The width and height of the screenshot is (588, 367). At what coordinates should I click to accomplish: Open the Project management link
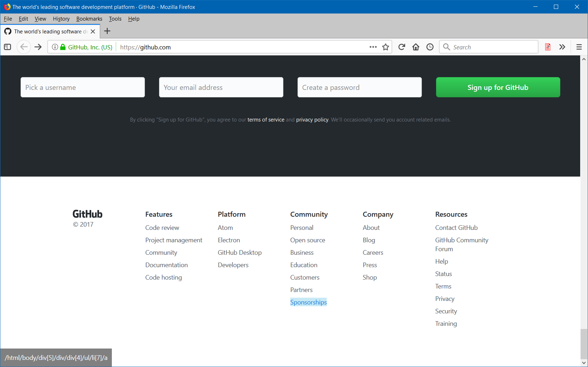pos(174,240)
